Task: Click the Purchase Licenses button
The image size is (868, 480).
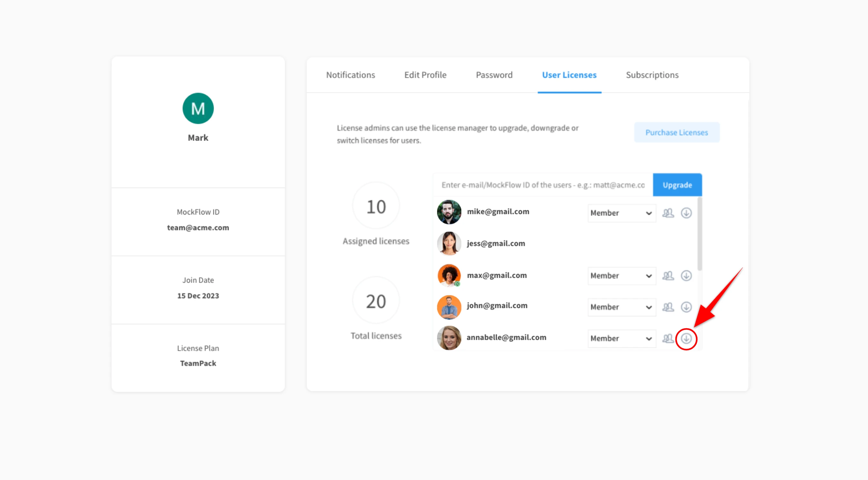Action: (677, 132)
